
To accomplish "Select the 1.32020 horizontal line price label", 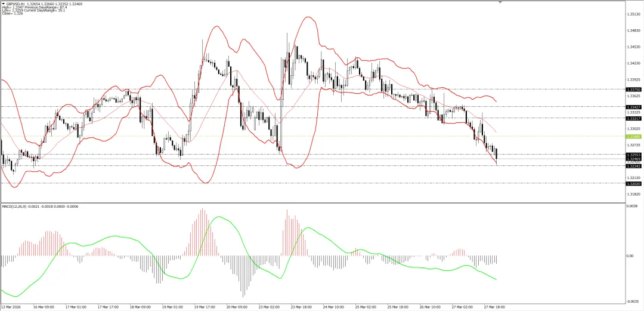I will (x=633, y=183).
